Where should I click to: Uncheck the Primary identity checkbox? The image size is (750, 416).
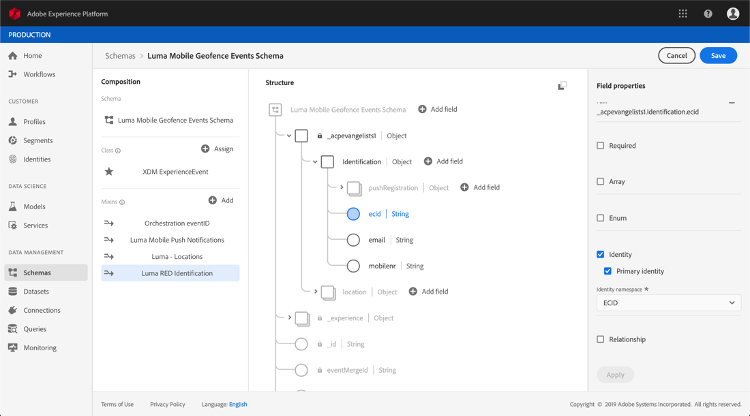[607, 271]
